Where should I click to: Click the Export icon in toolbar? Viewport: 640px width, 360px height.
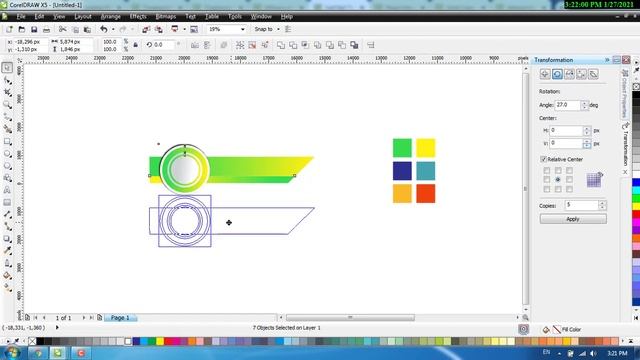tap(158, 29)
